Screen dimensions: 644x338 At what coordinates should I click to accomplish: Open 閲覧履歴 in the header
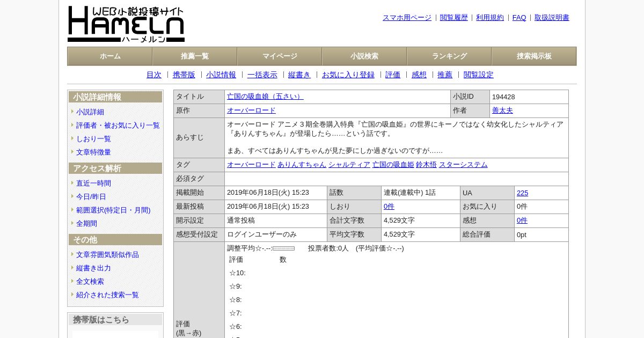454,18
